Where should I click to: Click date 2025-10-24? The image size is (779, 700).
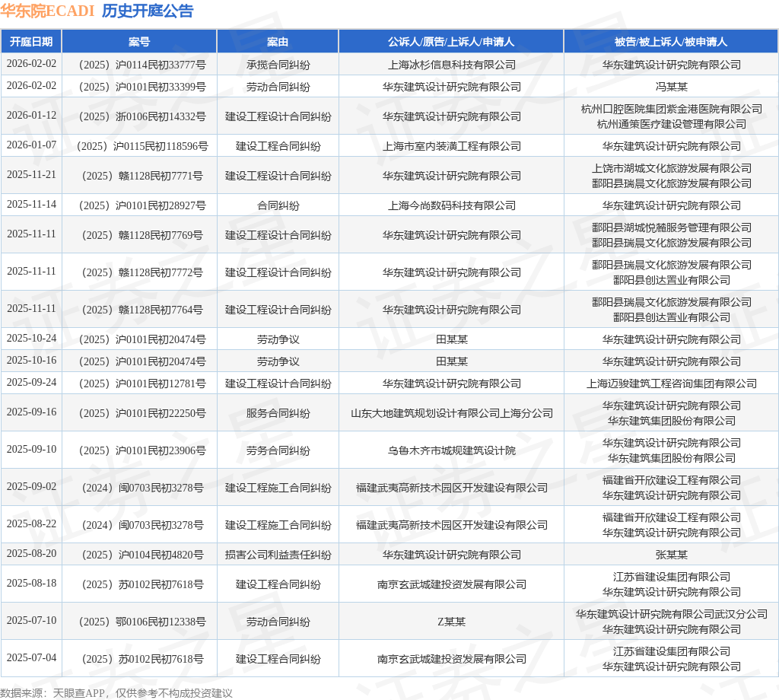pyautogui.click(x=31, y=339)
